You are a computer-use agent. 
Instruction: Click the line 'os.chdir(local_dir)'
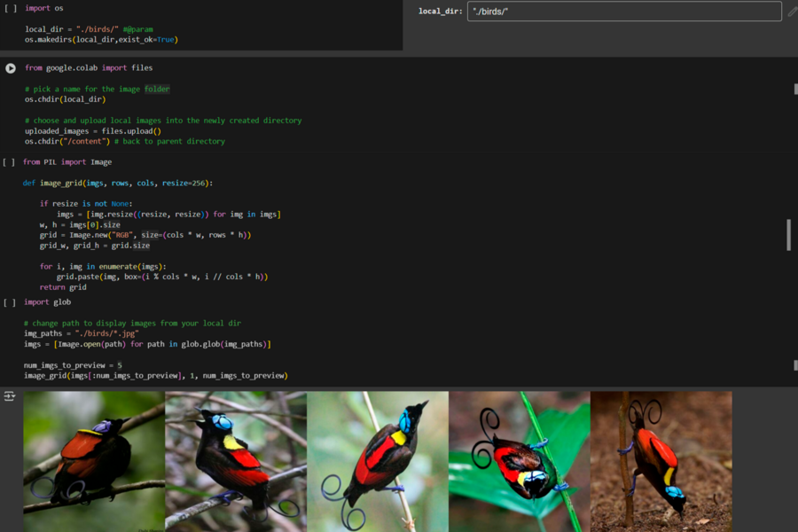(65, 99)
